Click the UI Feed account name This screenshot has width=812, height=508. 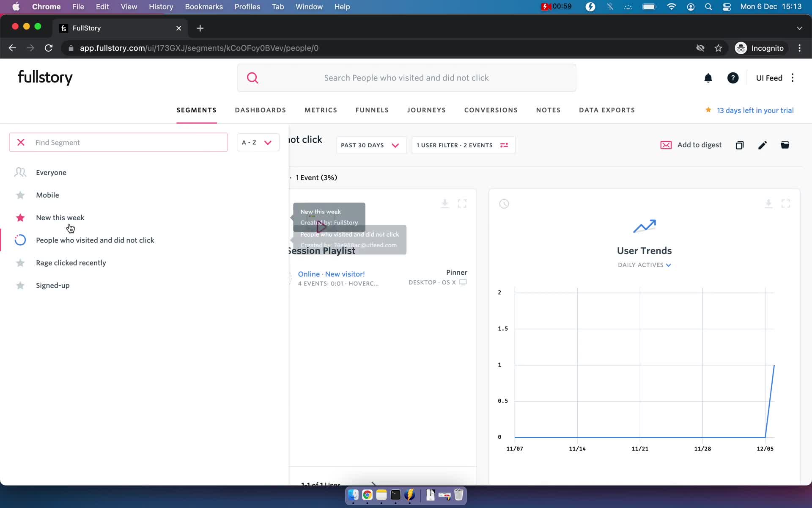click(x=769, y=78)
